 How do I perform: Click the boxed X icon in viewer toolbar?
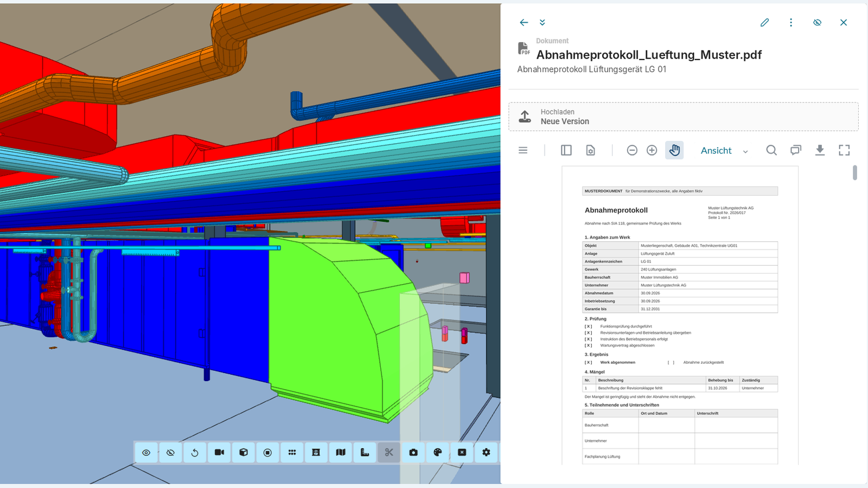tap(462, 452)
